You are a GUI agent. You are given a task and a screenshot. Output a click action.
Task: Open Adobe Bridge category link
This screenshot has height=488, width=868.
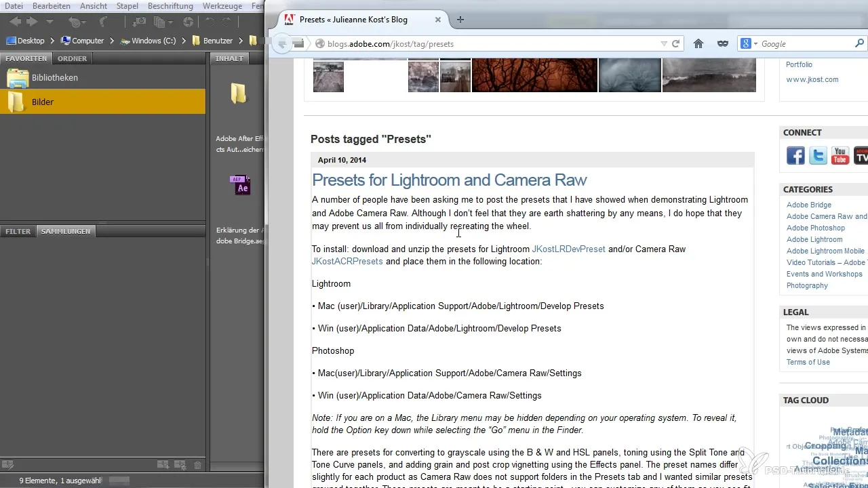809,205
